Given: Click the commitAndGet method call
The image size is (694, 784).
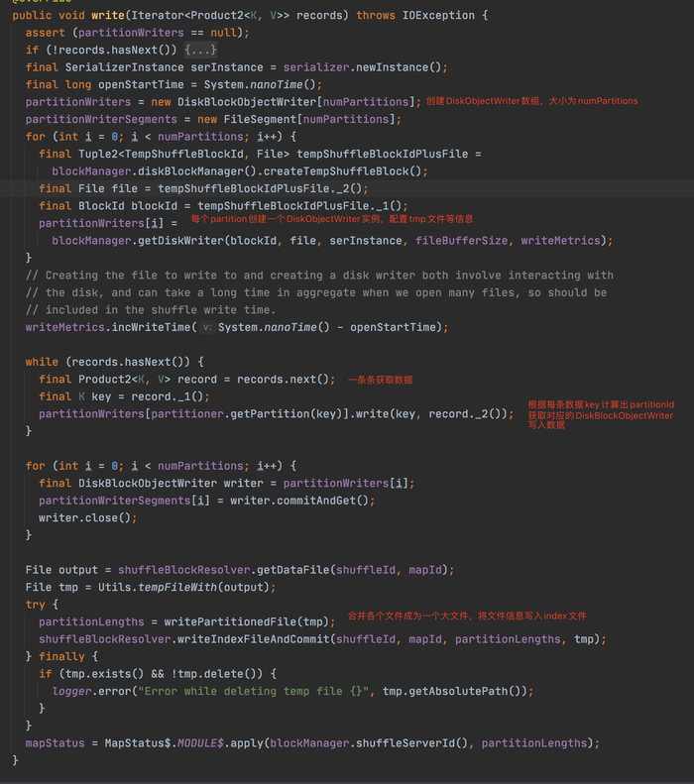Looking at the screenshot, I should pos(325,501).
